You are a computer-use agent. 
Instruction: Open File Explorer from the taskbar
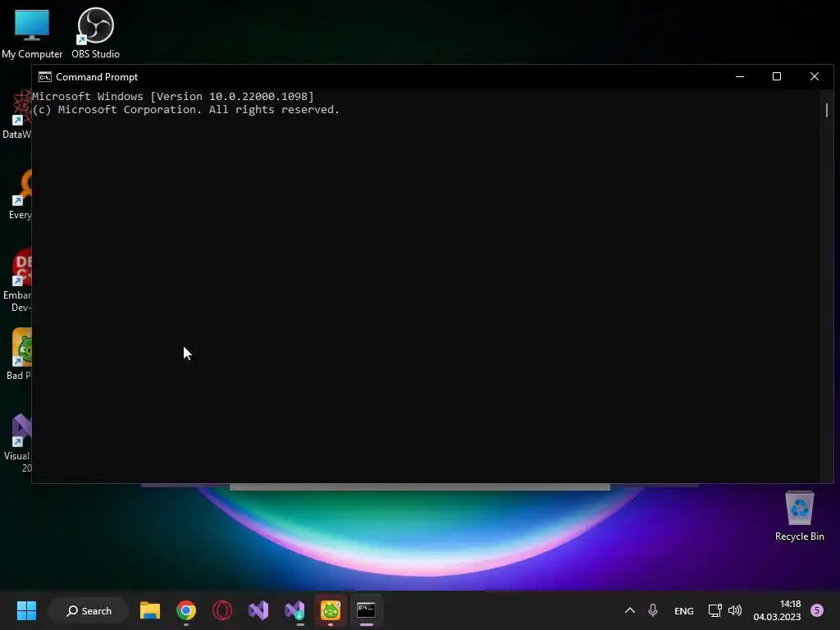tap(150, 610)
